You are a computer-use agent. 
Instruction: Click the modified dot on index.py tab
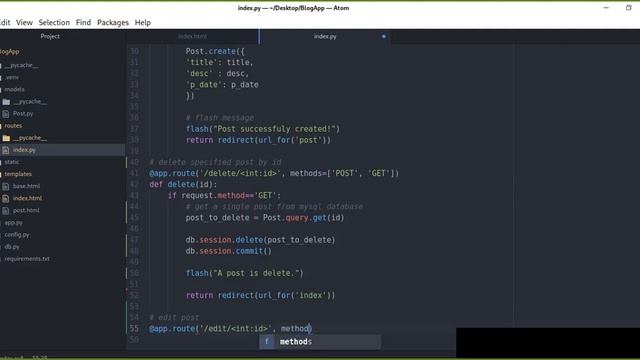(x=383, y=36)
